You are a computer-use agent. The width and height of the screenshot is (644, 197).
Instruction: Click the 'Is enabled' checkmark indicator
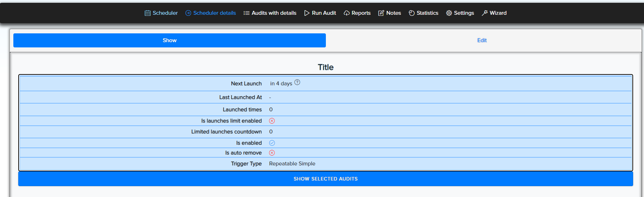coord(272,143)
